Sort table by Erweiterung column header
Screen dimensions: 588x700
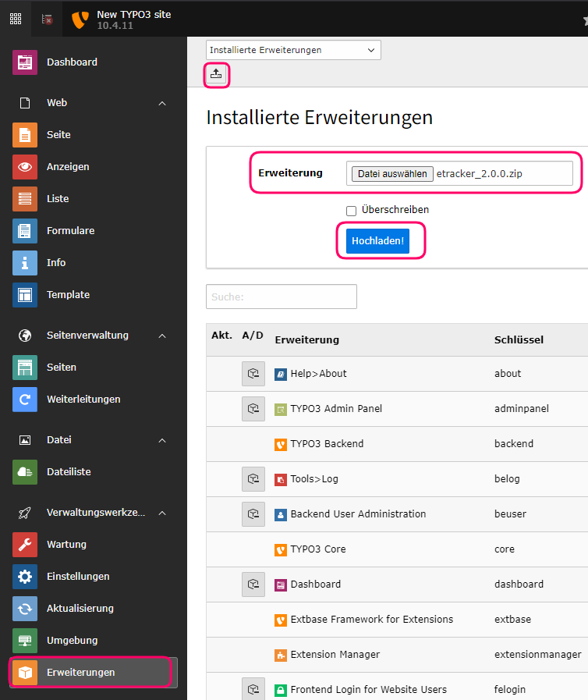pyautogui.click(x=307, y=340)
